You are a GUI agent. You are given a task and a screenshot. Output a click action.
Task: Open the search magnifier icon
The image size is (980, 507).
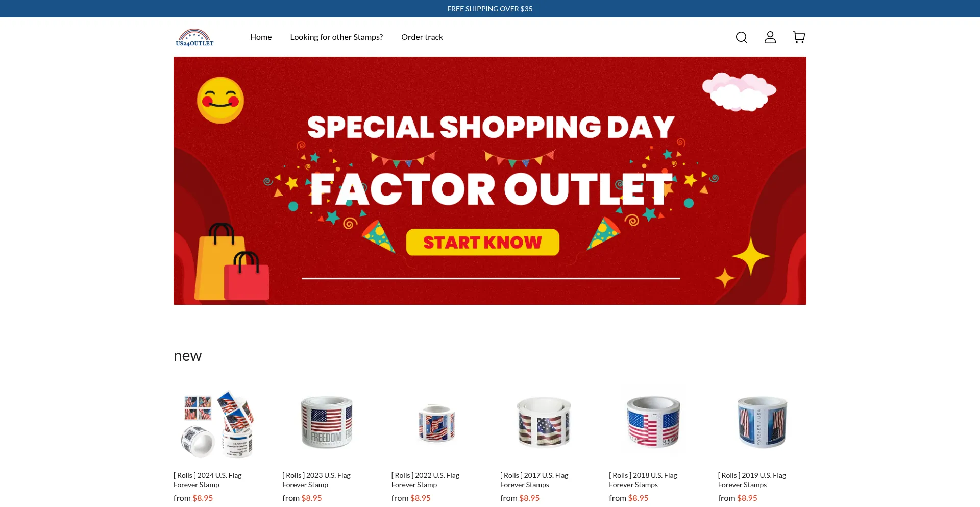[742, 37]
